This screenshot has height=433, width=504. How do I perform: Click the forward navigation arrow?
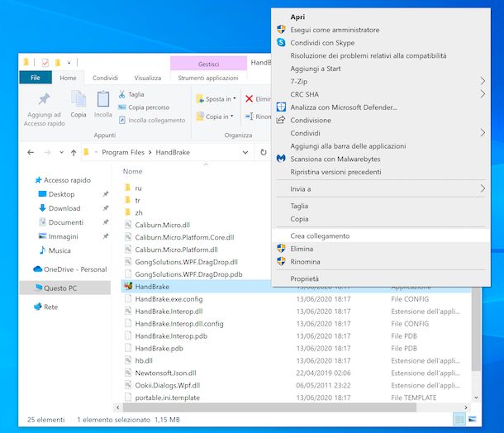[48, 152]
